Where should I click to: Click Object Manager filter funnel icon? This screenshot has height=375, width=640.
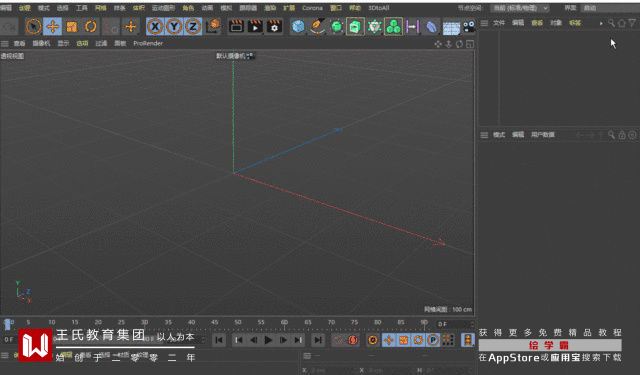pos(632,23)
